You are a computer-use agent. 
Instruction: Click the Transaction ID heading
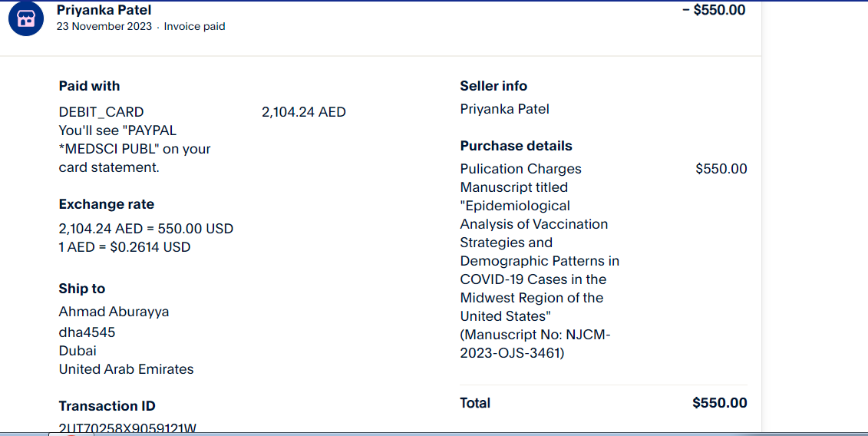(x=107, y=406)
